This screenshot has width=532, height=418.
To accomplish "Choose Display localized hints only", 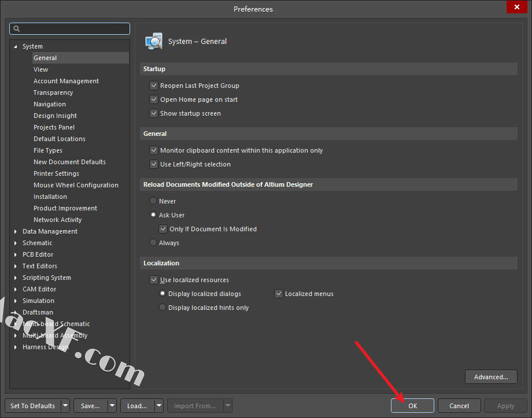I will (x=162, y=308).
